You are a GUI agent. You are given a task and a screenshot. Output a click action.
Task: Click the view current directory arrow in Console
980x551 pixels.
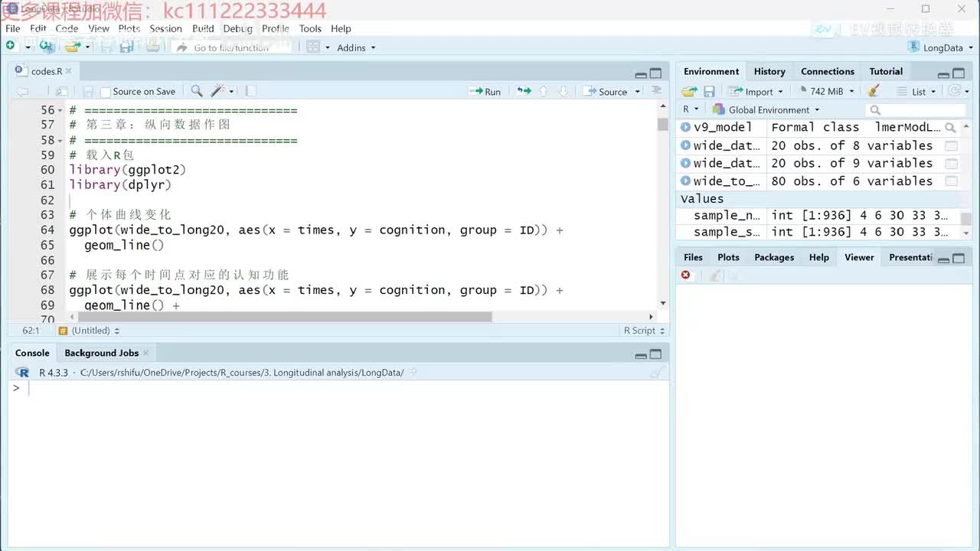pyautogui.click(x=413, y=373)
